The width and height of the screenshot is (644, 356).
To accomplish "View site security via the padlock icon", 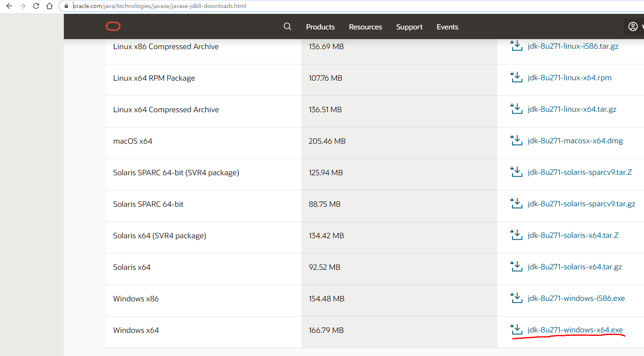I will pos(66,6).
